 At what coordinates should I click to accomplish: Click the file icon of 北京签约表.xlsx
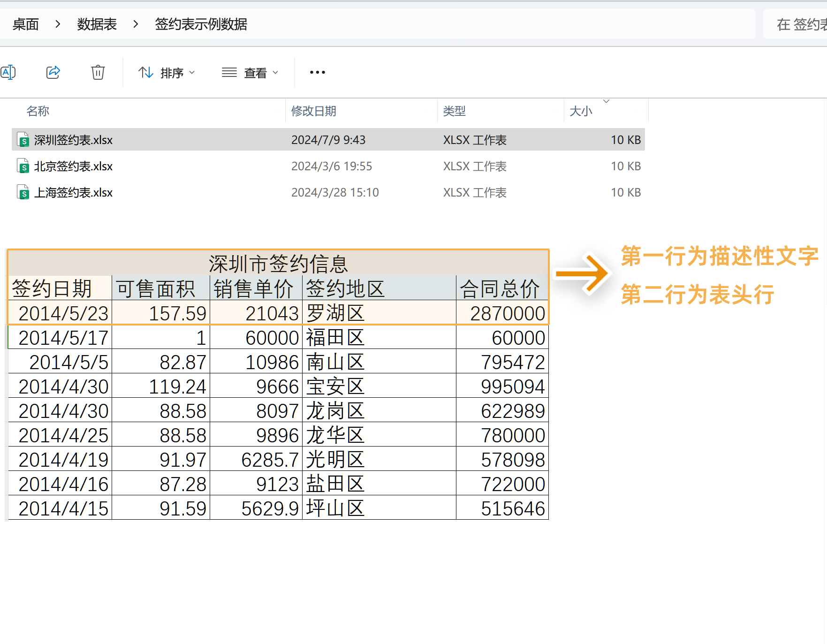(x=23, y=166)
